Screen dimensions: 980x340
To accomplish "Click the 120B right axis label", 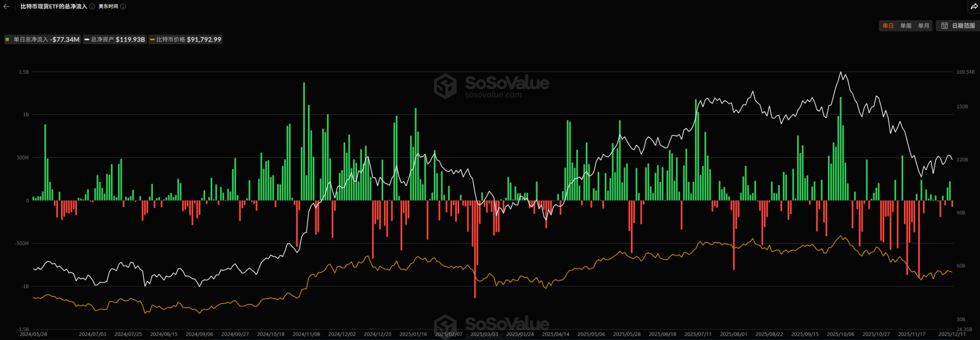I will click(x=962, y=160).
